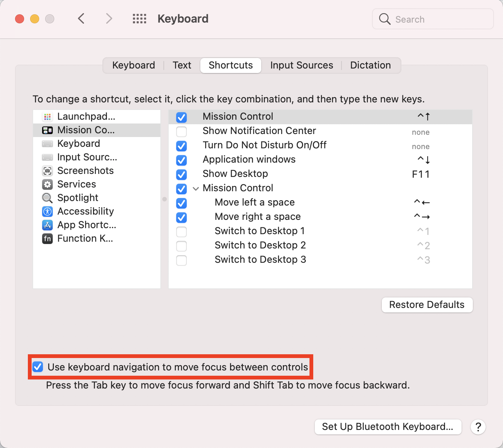The height and width of the screenshot is (448, 503).
Task: Open Set Up Bluetooth Keyboard dialog
Action: point(388,427)
